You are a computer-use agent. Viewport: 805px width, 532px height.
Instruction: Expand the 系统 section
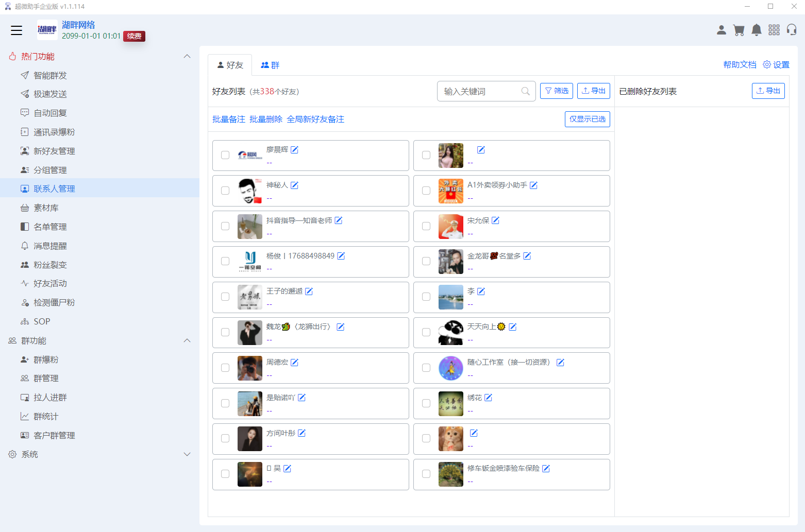click(x=187, y=454)
